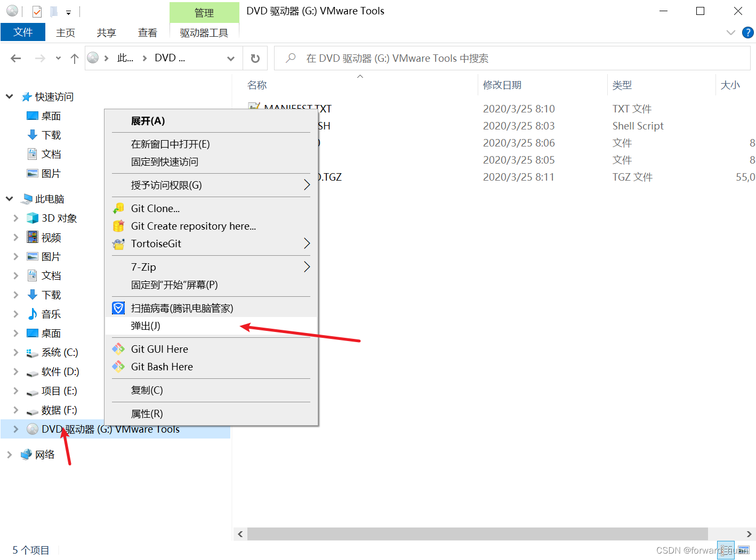Open the 驱动器工具 ribbon tab
Viewport: 756px width, 560px height.
(204, 33)
